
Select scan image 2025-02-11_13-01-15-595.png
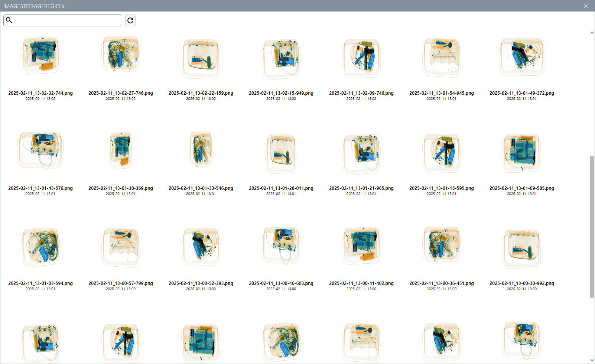coord(442,153)
